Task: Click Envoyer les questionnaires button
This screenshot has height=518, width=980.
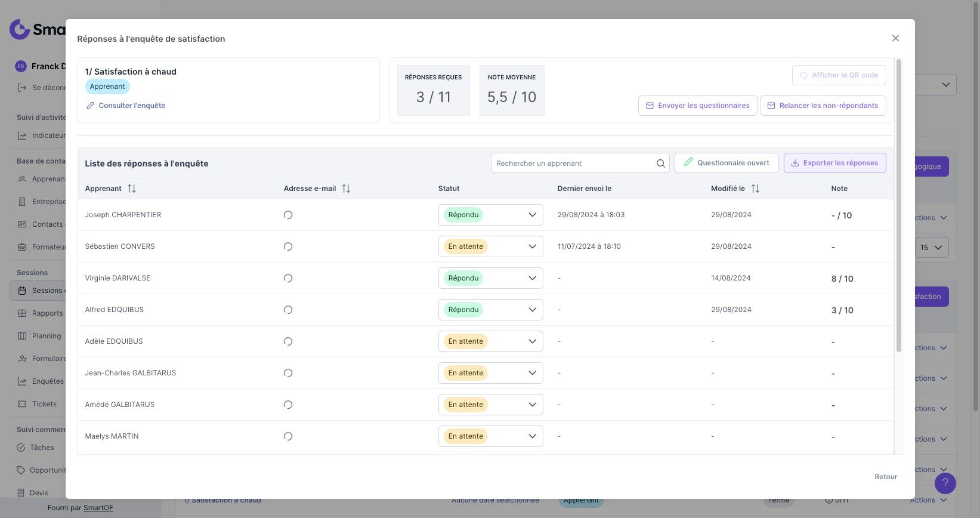Action: pos(697,106)
